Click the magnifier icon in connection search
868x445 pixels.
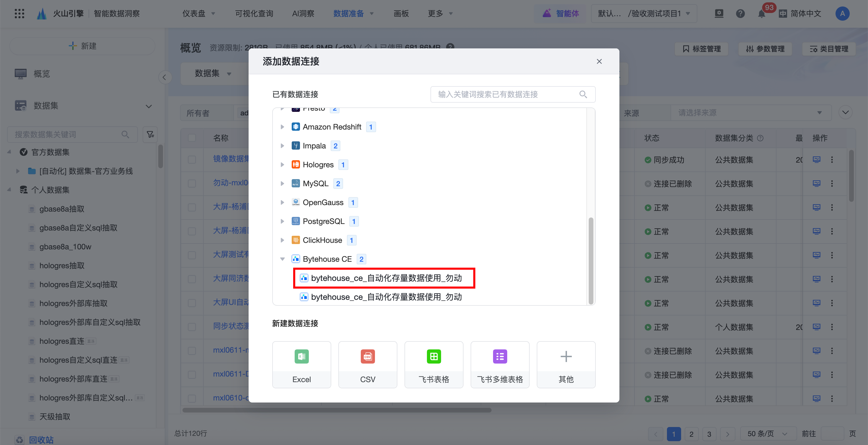pyautogui.click(x=583, y=94)
